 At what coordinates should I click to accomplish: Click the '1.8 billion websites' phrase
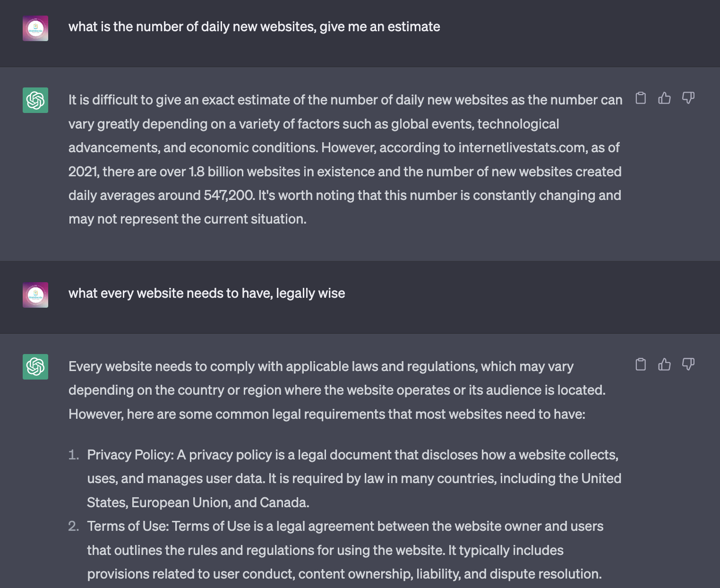click(x=244, y=172)
